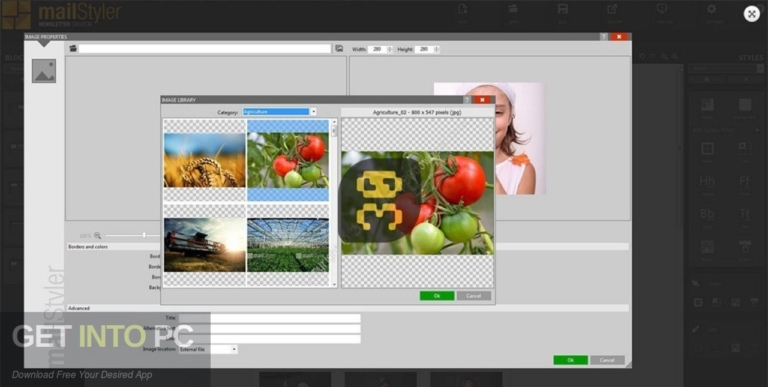Open the Image location dropdown

[208, 349]
